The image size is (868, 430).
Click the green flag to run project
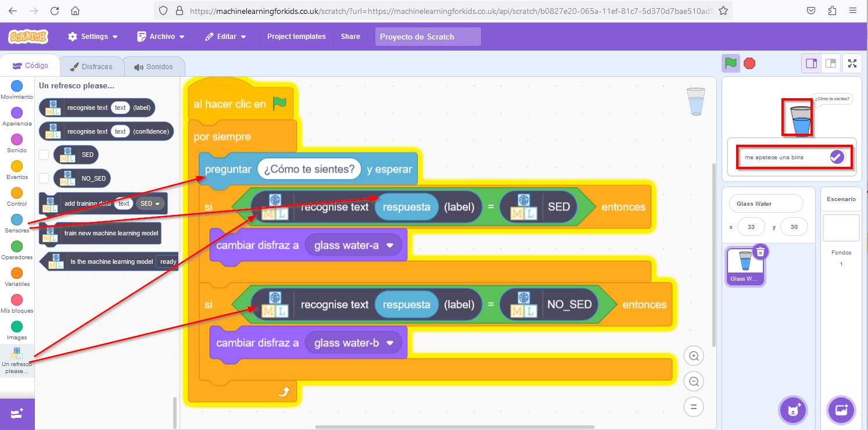[731, 63]
